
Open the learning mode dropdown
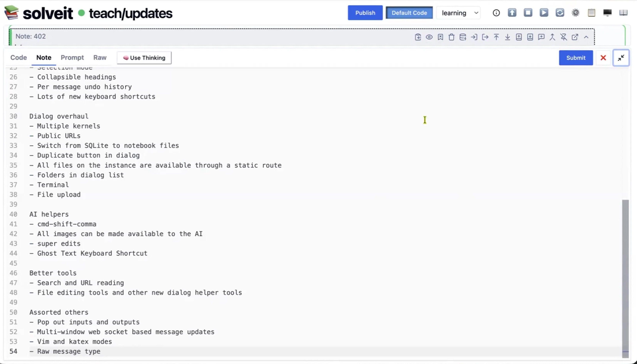pos(458,13)
